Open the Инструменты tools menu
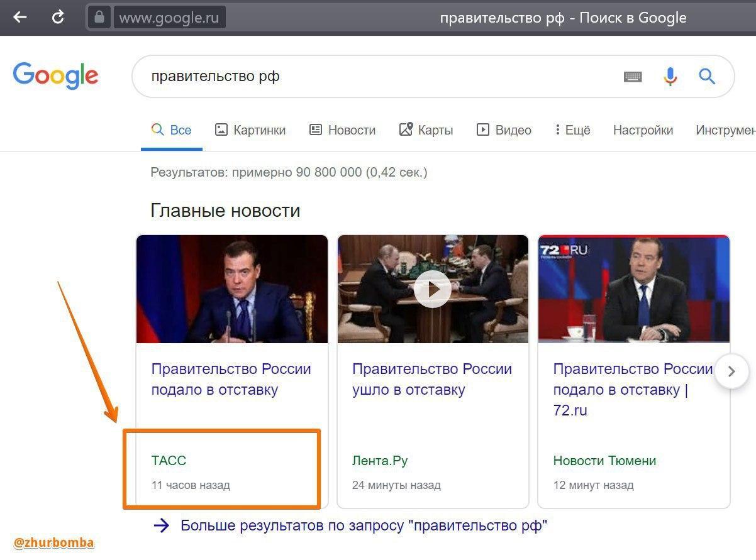This screenshot has width=756, height=560. tap(726, 130)
